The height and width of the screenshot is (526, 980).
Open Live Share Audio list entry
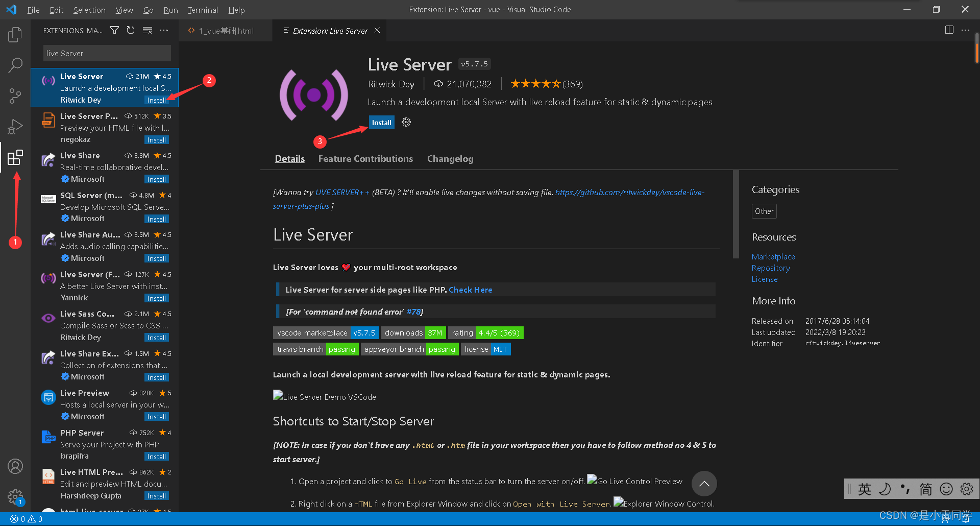(105, 246)
